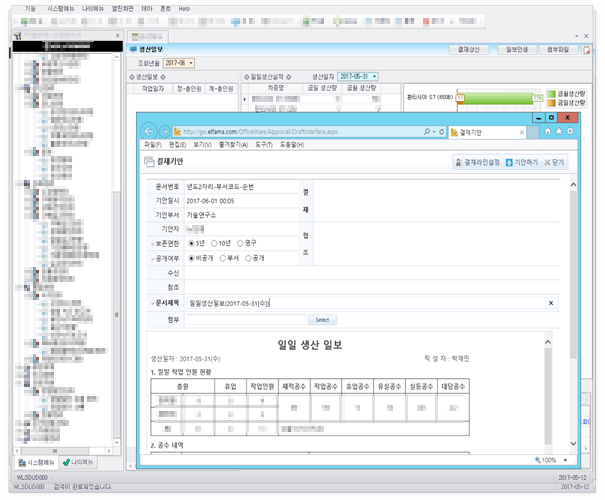The width and height of the screenshot is (605, 500).
Task: Switch to 나의메뉴 bottom tab
Action: click(78, 462)
